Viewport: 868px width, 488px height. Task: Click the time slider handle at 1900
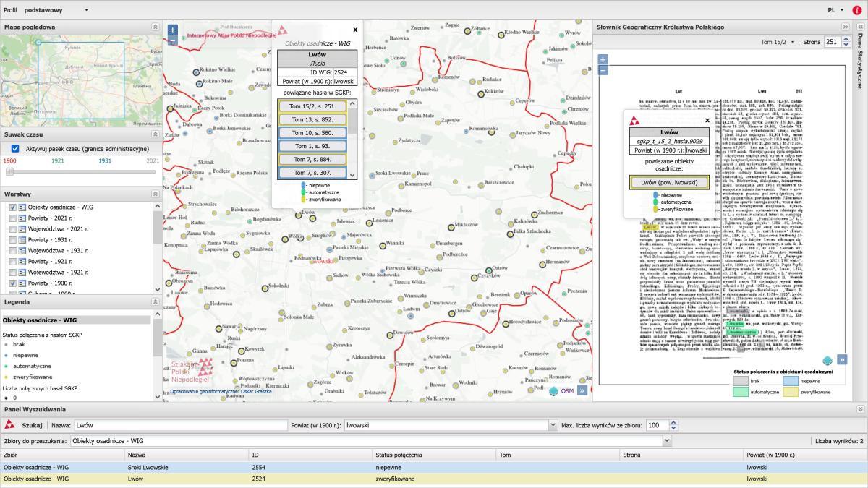click(9, 171)
